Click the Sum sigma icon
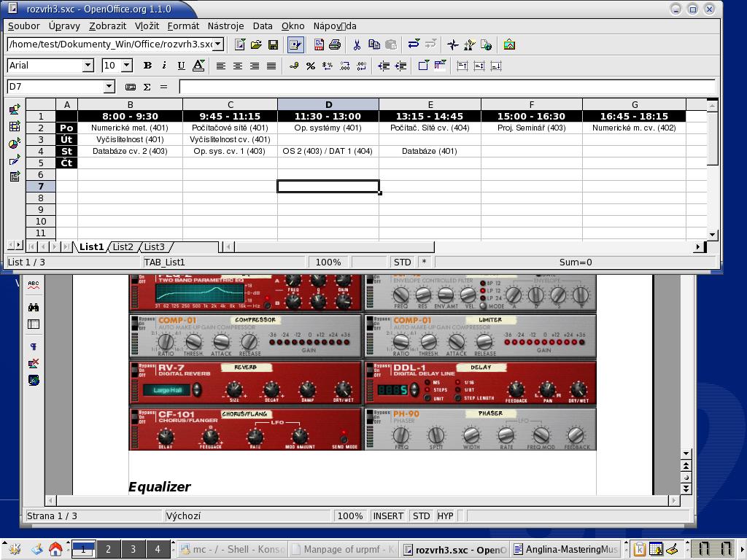The height and width of the screenshot is (560, 747). click(x=147, y=87)
